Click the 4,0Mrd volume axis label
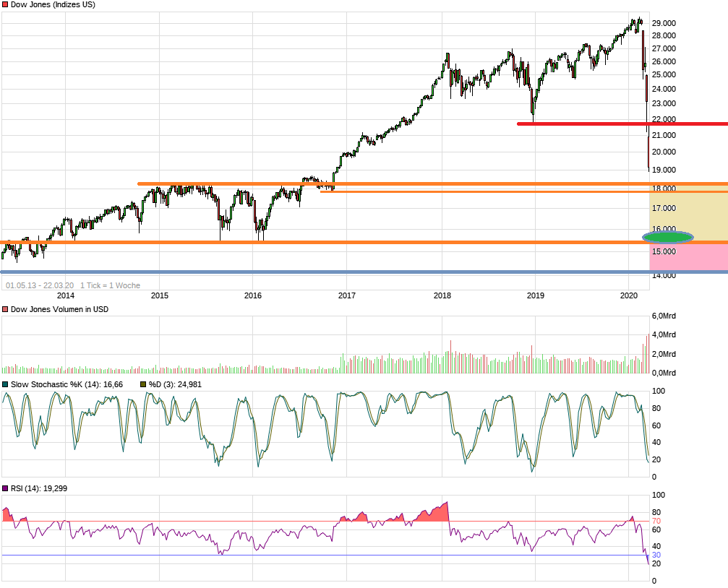This screenshot has width=728, height=588. click(664, 334)
